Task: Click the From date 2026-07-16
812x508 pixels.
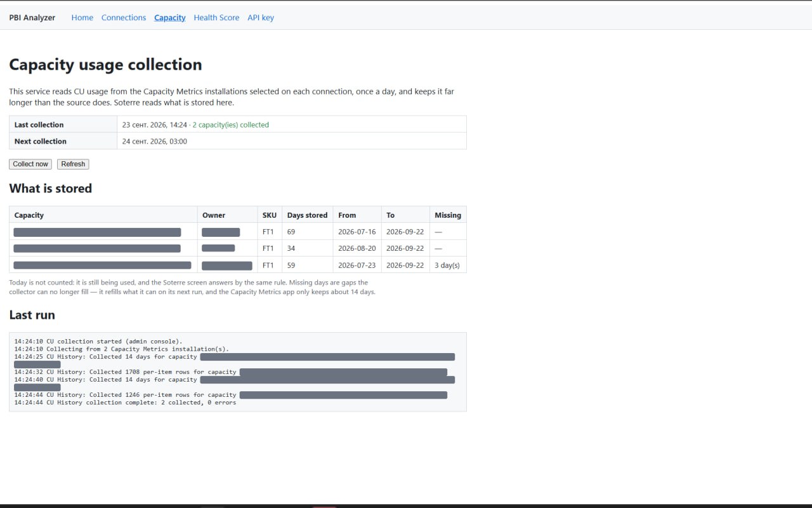Action: coord(357,232)
